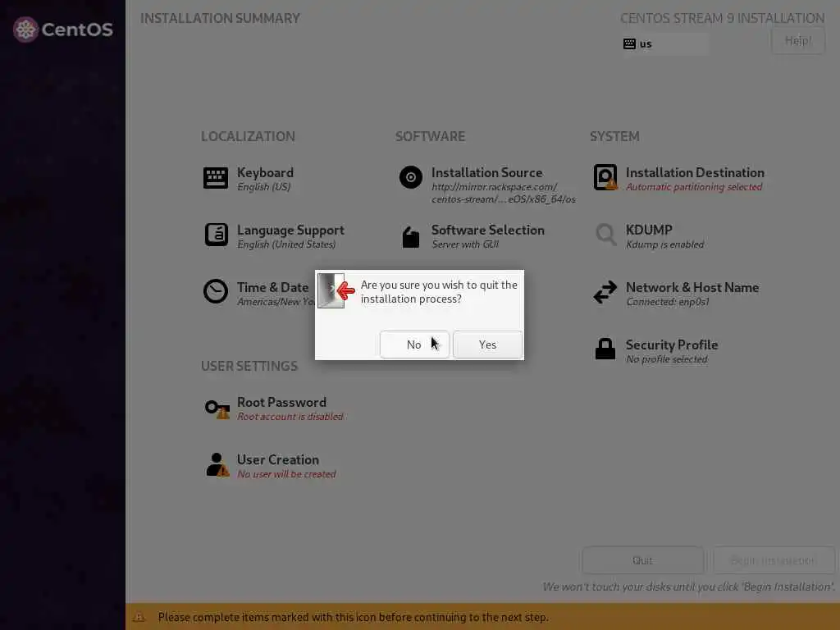Click the Security Profile lock icon
Screen dimensions: 840x630
click(x=605, y=349)
